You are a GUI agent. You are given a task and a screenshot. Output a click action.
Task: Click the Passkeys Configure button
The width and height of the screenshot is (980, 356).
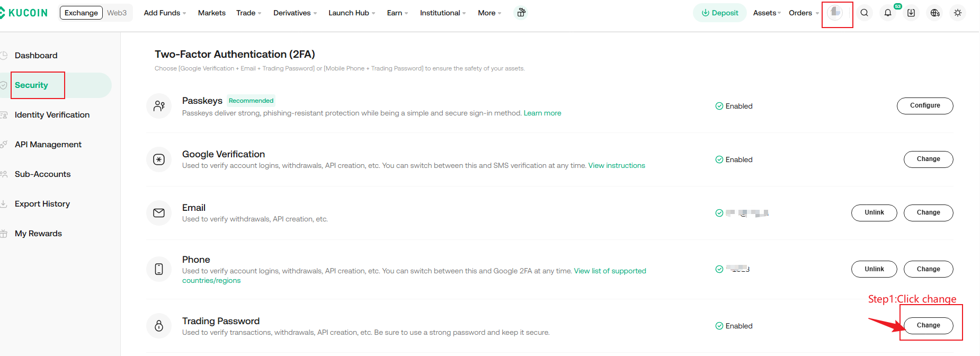(924, 106)
